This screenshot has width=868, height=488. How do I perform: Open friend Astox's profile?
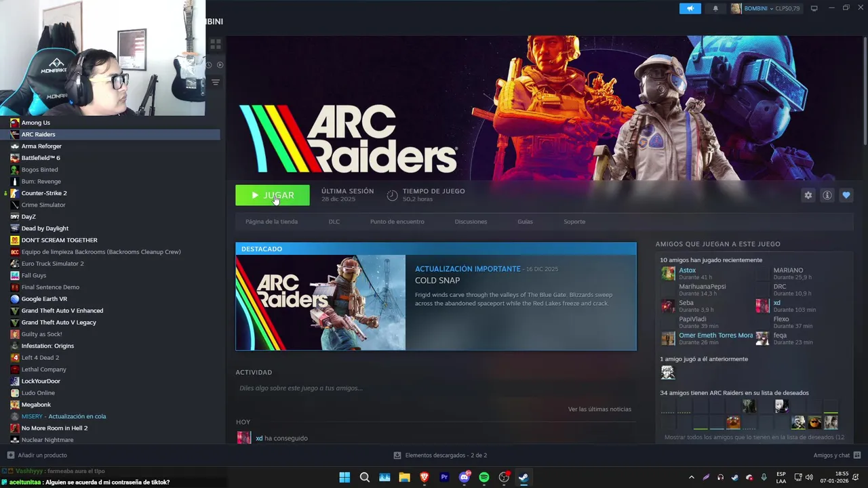(x=687, y=270)
